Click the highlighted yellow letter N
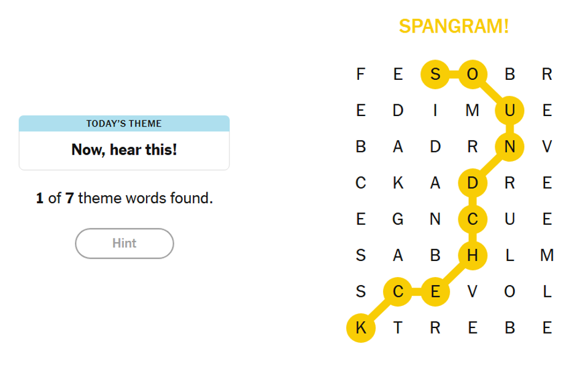Screen dimensions: 588x371 click(509, 147)
